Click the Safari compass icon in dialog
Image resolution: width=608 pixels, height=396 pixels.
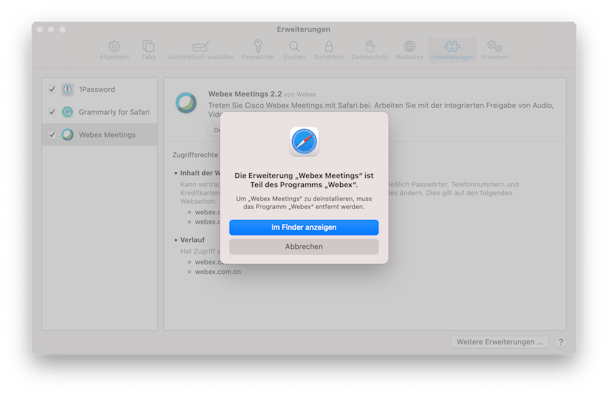tap(304, 142)
